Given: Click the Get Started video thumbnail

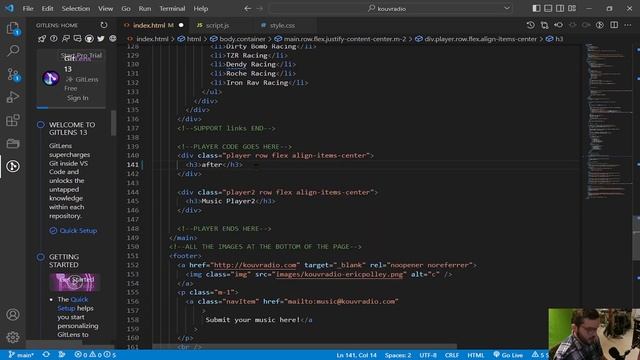Looking at the screenshot, I should click(x=75, y=282).
